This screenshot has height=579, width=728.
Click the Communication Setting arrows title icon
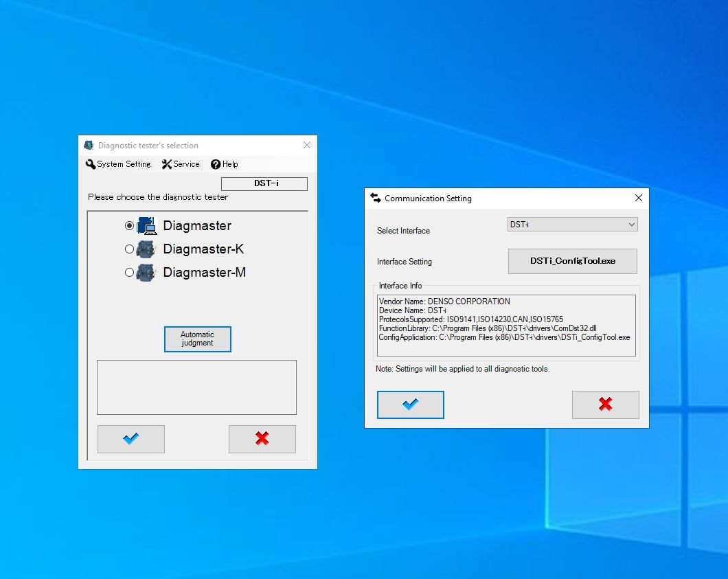point(376,198)
